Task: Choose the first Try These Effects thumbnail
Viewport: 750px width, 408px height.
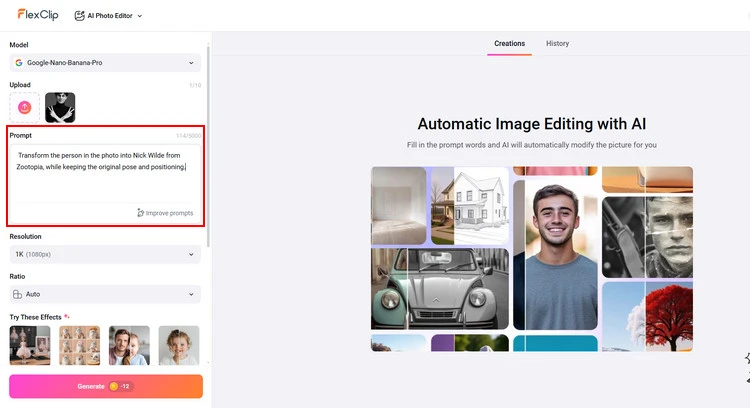Action: (30, 345)
